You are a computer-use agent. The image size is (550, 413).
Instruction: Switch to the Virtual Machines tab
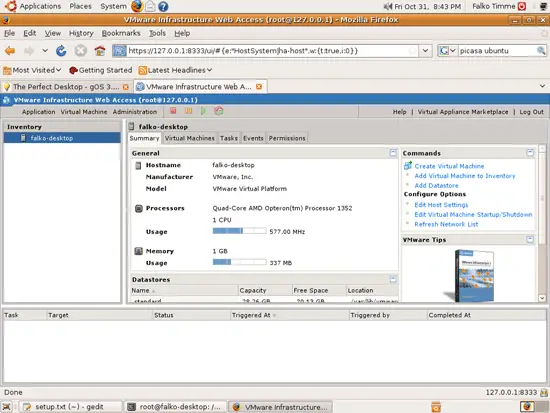pyautogui.click(x=189, y=138)
